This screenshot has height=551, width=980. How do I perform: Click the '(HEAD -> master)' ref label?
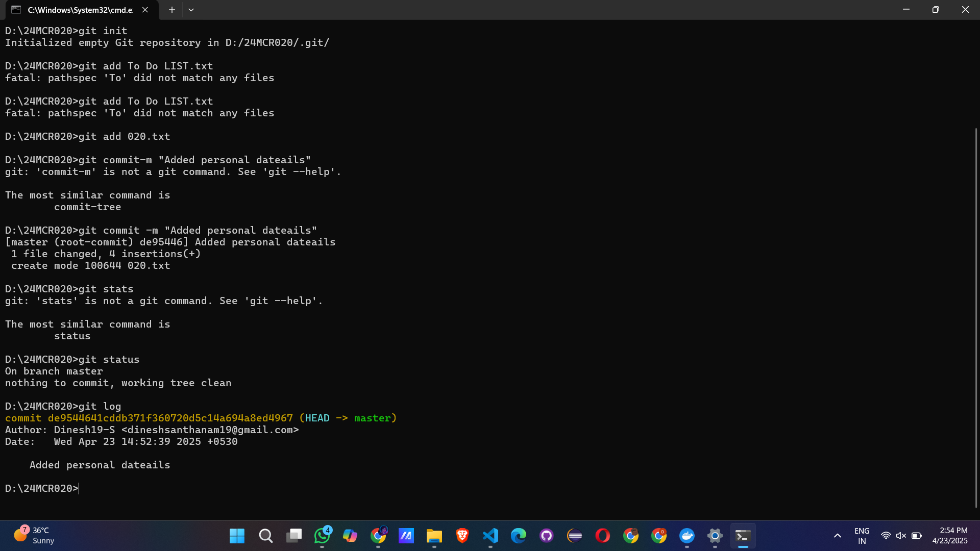[x=348, y=418]
